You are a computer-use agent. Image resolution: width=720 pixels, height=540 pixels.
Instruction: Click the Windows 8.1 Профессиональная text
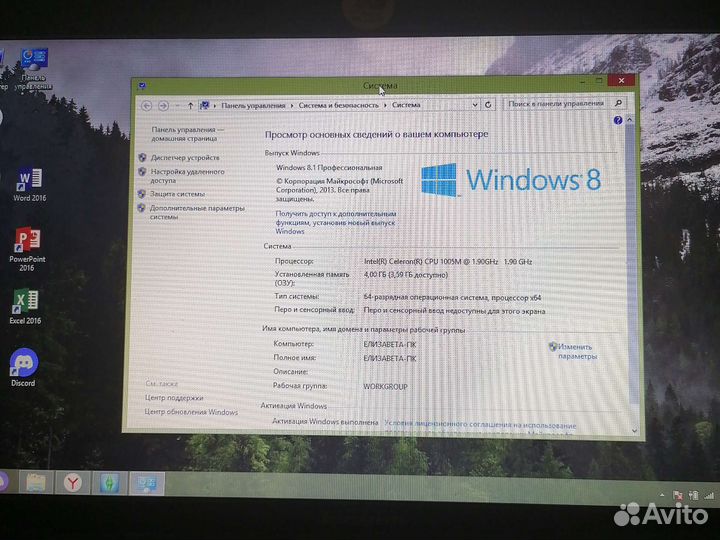pyautogui.click(x=329, y=168)
